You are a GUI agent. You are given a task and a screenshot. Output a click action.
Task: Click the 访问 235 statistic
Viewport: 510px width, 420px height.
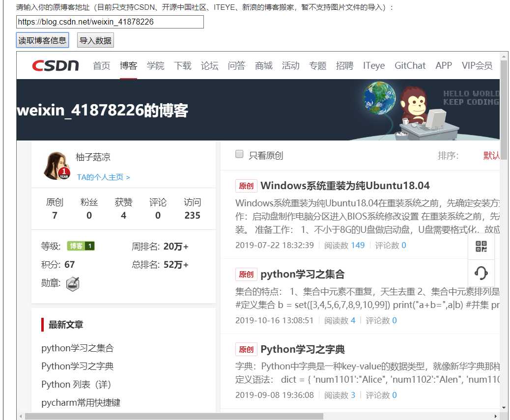click(x=192, y=209)
